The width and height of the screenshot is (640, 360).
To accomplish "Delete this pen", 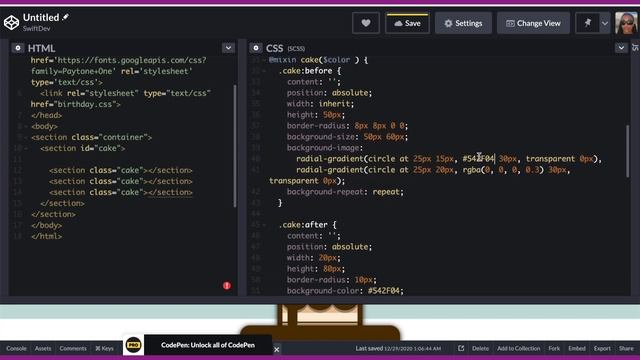I will click(480, 348).
